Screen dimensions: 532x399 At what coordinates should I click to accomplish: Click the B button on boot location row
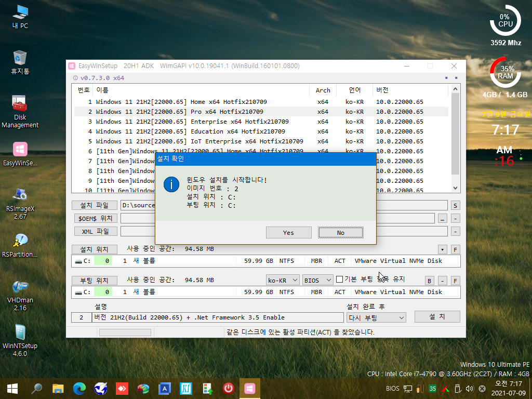[430, 281]
